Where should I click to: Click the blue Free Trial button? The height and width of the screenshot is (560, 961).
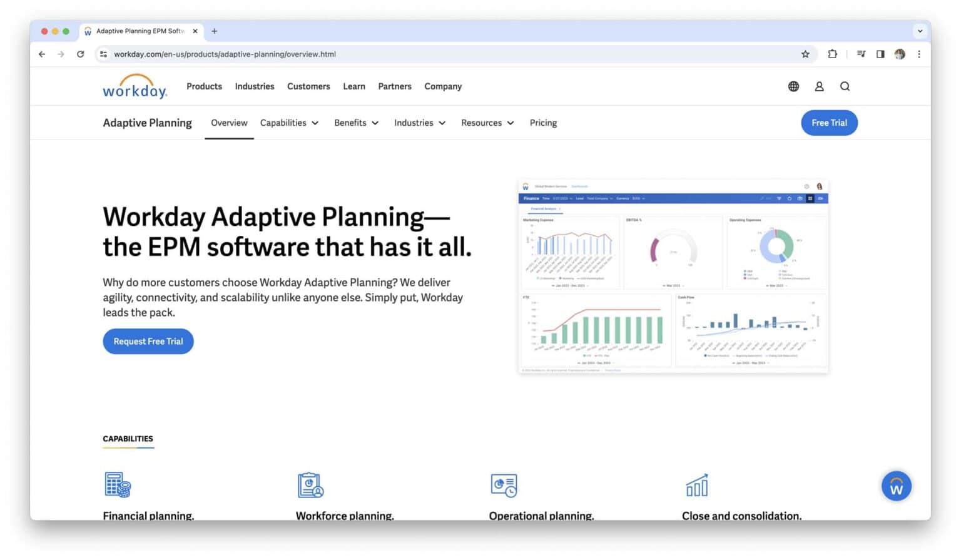pos(829,123)
